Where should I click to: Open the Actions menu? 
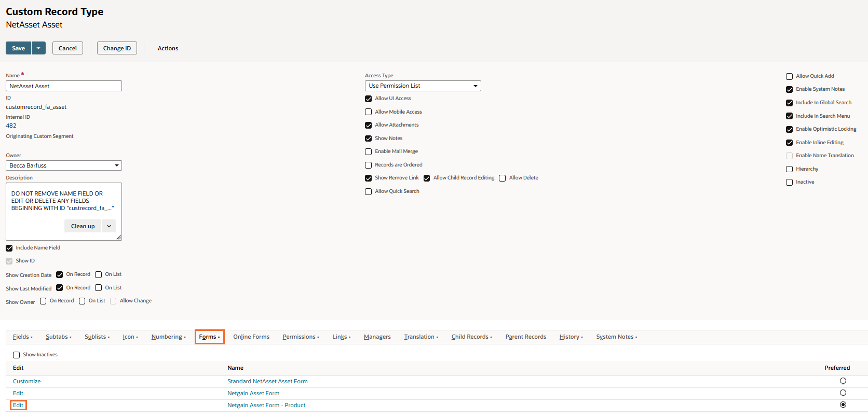point(168,48)
